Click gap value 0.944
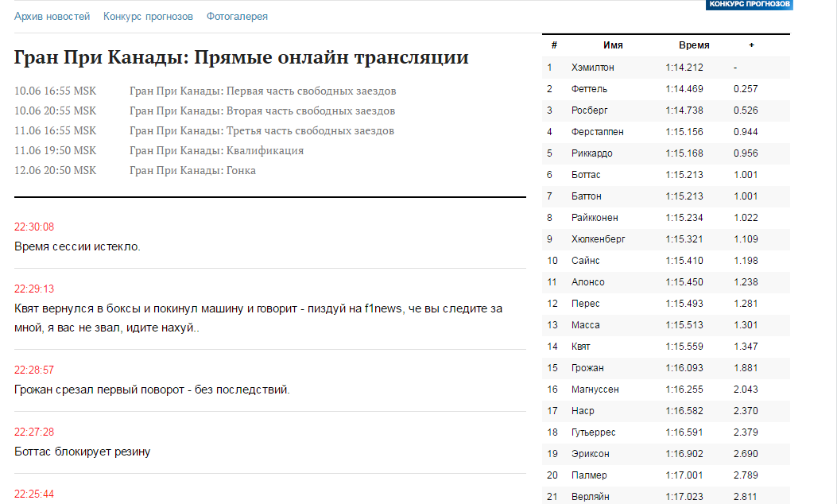The height and width of the screenshot is (504, 837). 746,132
